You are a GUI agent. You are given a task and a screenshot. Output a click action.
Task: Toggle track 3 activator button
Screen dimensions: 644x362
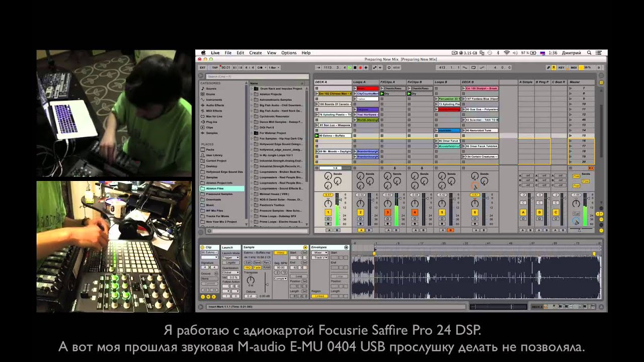pyautogui.click(x=387, y=212)
